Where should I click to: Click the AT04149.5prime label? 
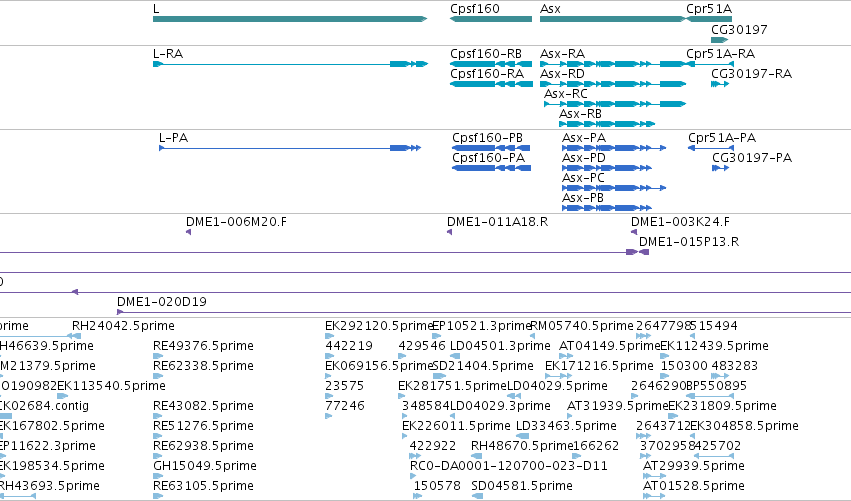coord(609,346)
